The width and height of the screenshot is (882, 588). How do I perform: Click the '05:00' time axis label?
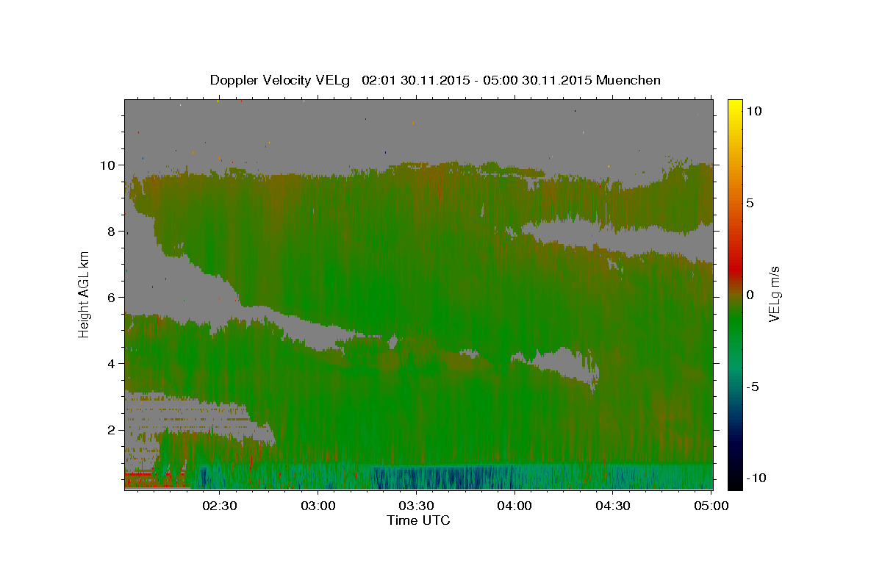pos(711,506)
